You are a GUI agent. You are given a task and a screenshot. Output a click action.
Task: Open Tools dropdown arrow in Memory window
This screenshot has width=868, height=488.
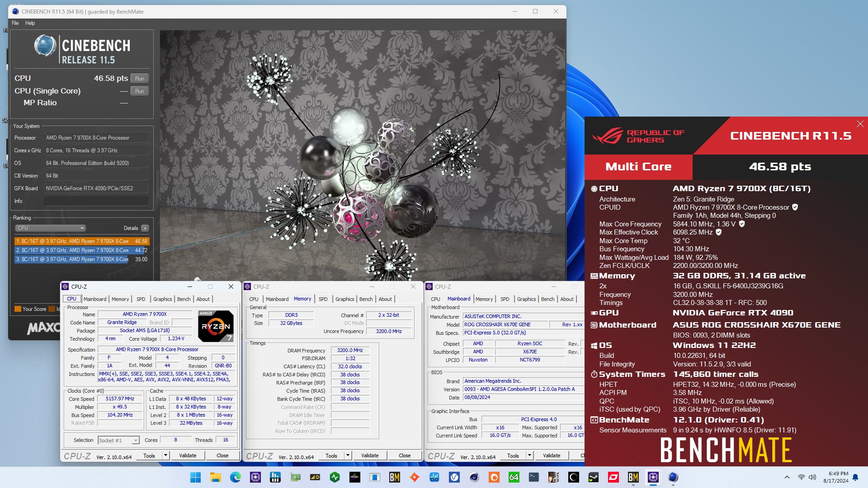click(348, 455)
